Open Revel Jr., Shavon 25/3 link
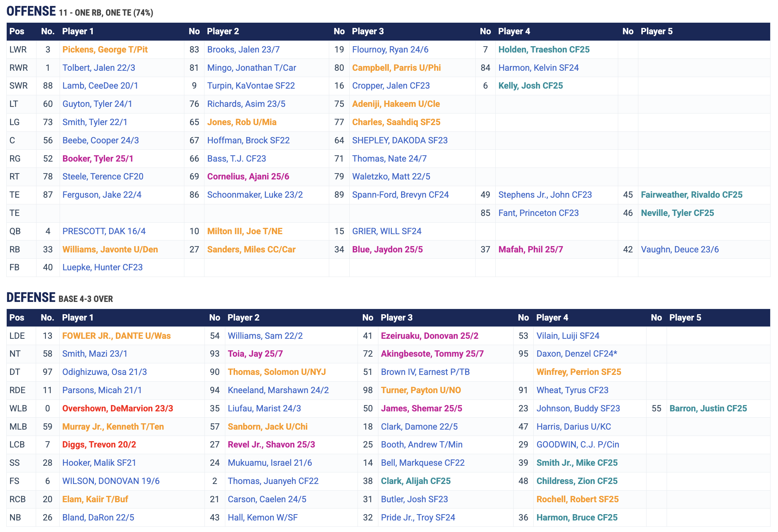Image resolution: width=778 pixels, height=532 pixels. [x=271, y=445]
